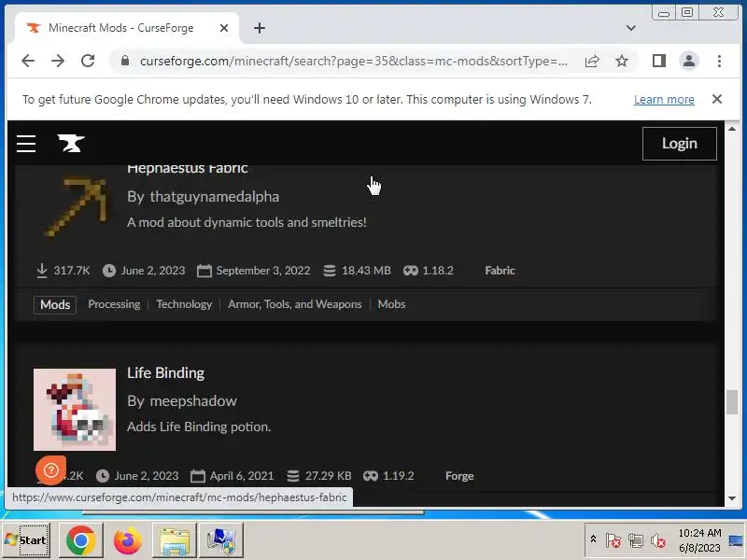Go back to the previous page
Image resolution: width=747 pixels, height=560 pixels.
pyautogui.click(x=28, y=61)
